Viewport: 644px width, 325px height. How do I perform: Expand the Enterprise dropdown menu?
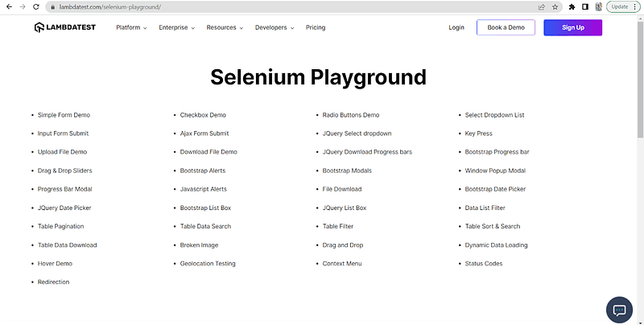pyautogui.click(x=176, y=27)
